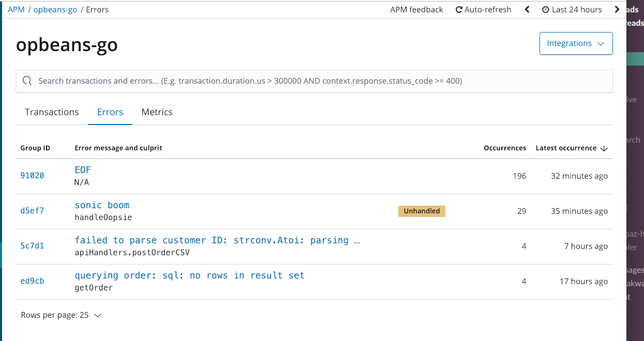
Task: Open failed to parse customer ID error
Action: [217, 240]
